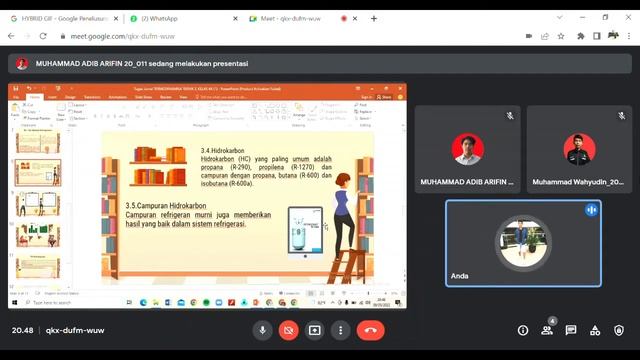Show hidden system tray icons chevron

tap(333, 303)
